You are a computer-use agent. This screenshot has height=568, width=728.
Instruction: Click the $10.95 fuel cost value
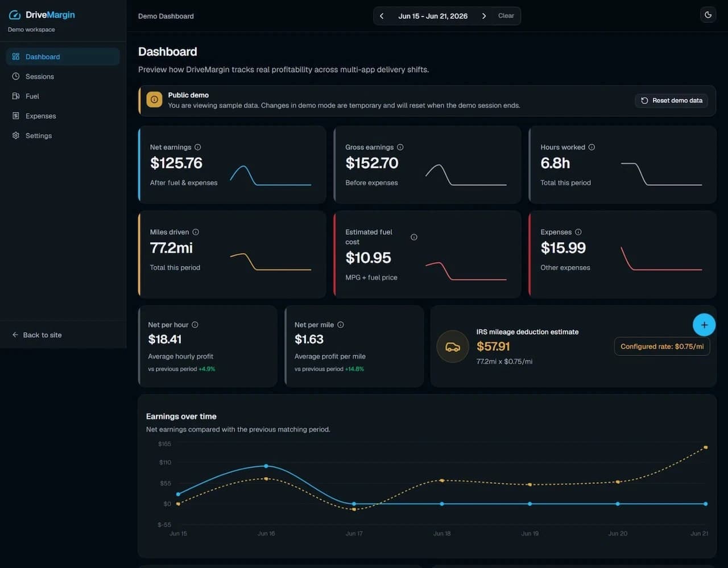[x=369, y=258]
